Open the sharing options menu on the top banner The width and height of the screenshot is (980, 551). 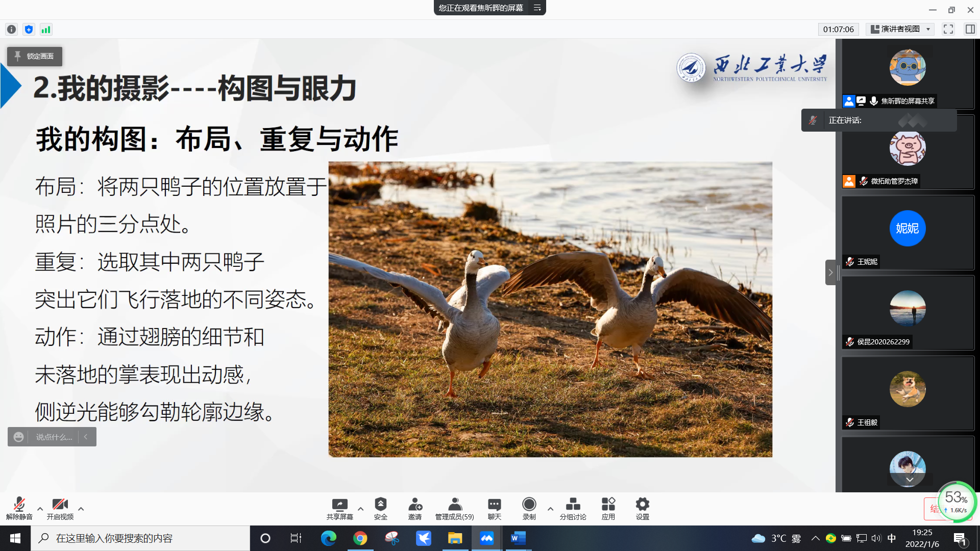pyautogui.click(x=537, y=8)
